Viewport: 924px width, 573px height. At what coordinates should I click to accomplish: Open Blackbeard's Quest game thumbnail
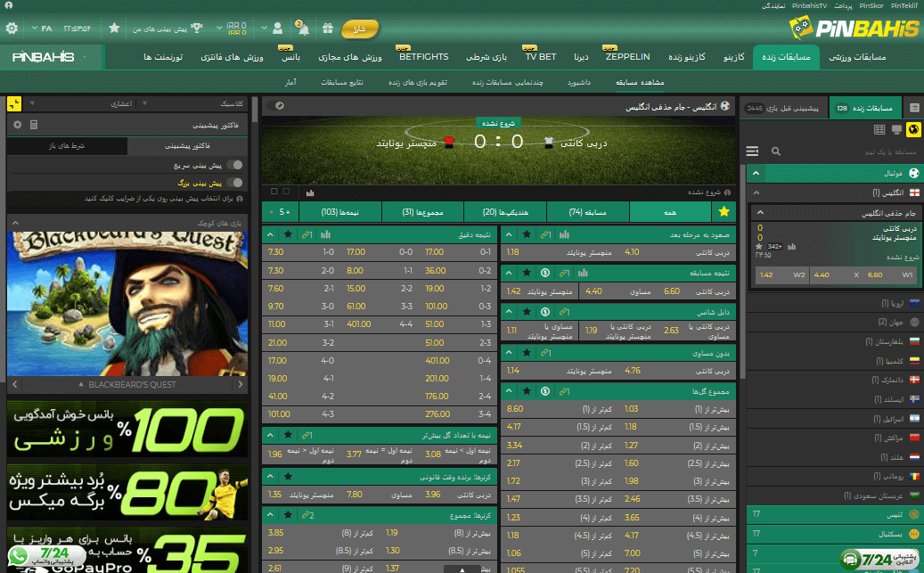click(x=127, y=303)
